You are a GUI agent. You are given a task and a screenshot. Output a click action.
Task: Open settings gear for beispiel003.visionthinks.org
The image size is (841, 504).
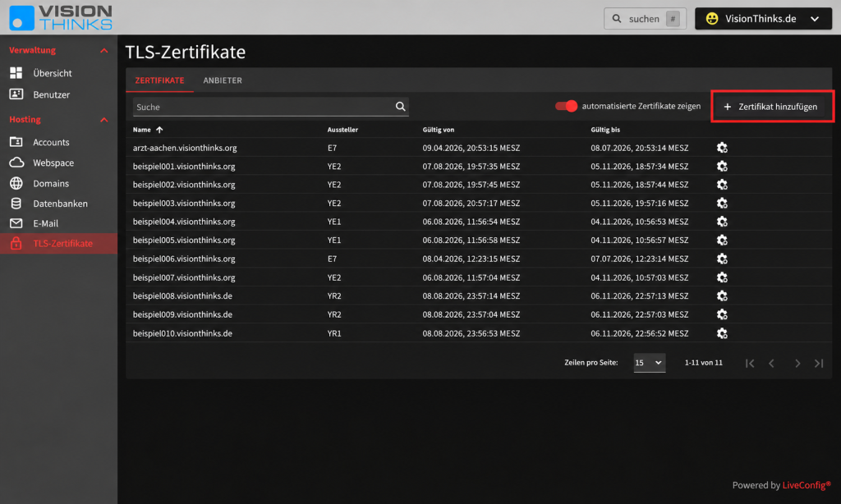(722, 204)
